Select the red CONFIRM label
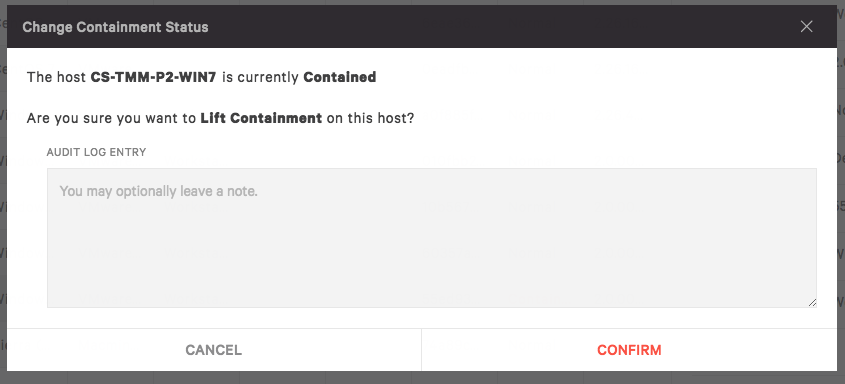Viewport: 845px width, 384px height. click(629, 350)
